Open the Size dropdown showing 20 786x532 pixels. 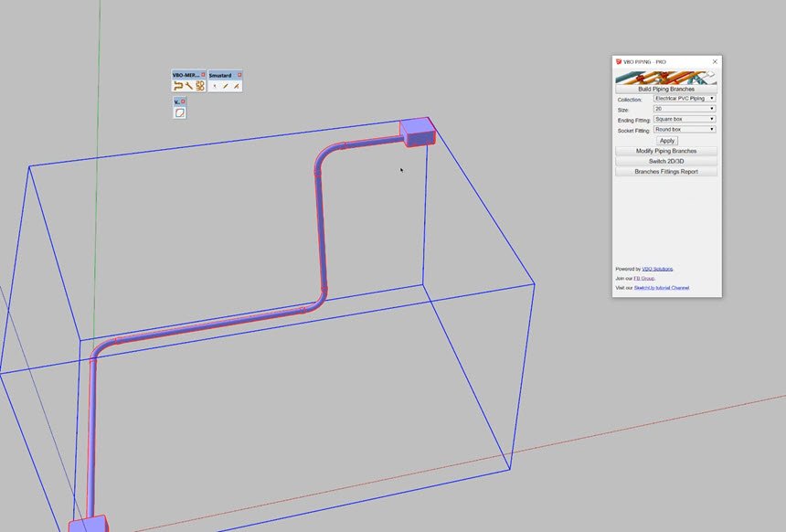coord(685,108)
